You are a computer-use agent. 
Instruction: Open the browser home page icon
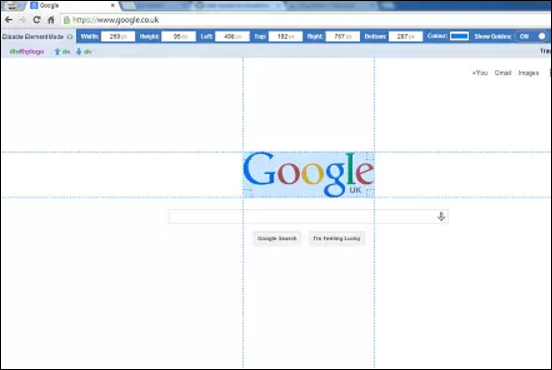[x=51, y=20]
